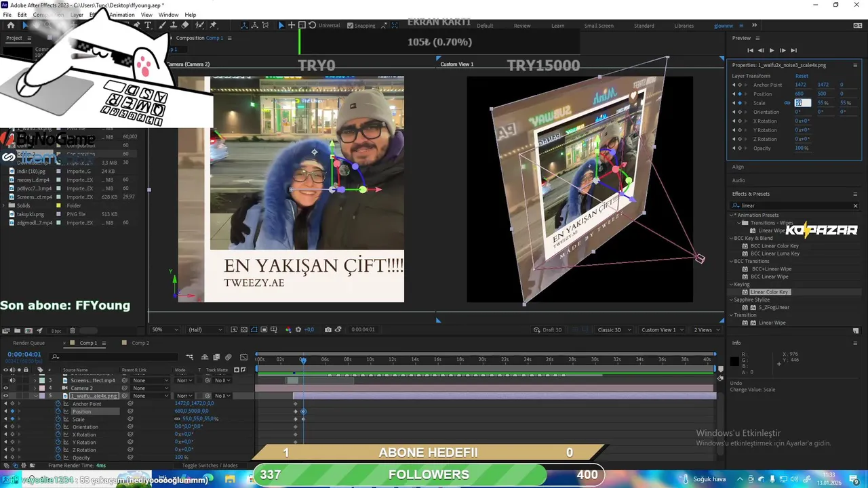
Task: Mute audio of Screens...ffect.mp4 layer
Action: 12,380
